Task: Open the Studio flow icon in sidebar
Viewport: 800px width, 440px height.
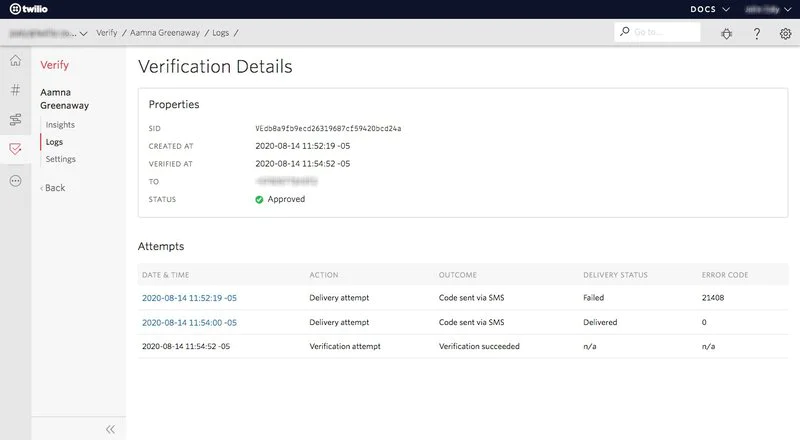Action: (x=15, y=120)
